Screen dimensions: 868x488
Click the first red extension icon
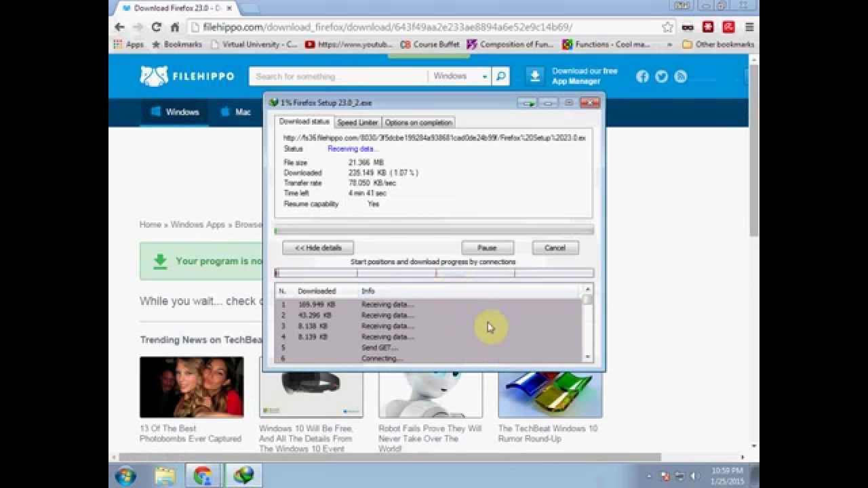(708, 27)
